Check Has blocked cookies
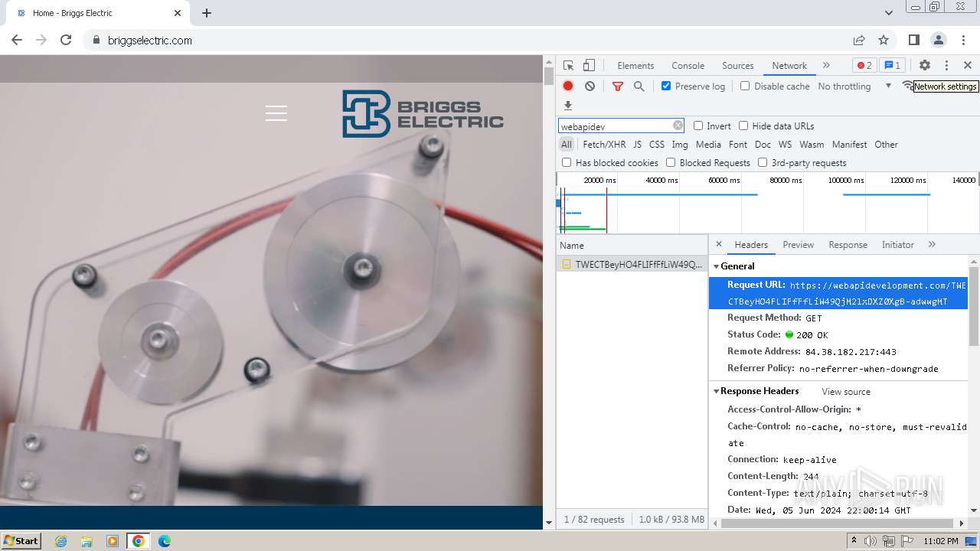The height and width of the screenshot is (551, 980). pos(567,162)
